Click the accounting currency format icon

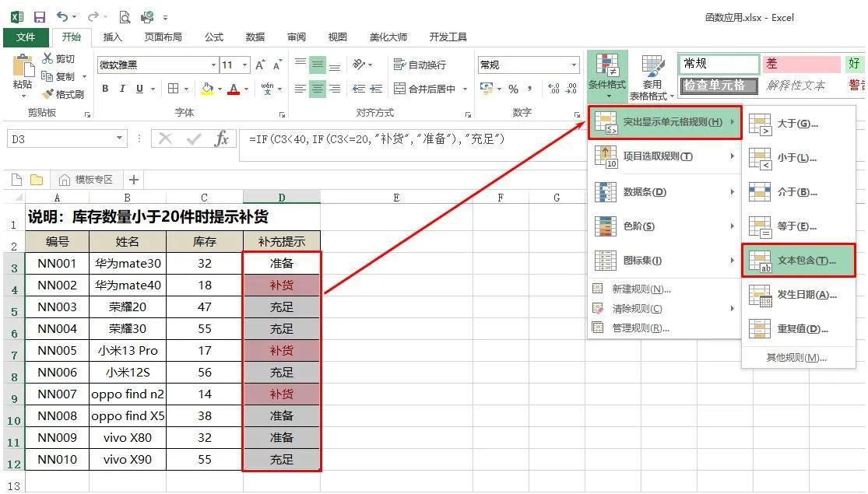coord(487,89)
